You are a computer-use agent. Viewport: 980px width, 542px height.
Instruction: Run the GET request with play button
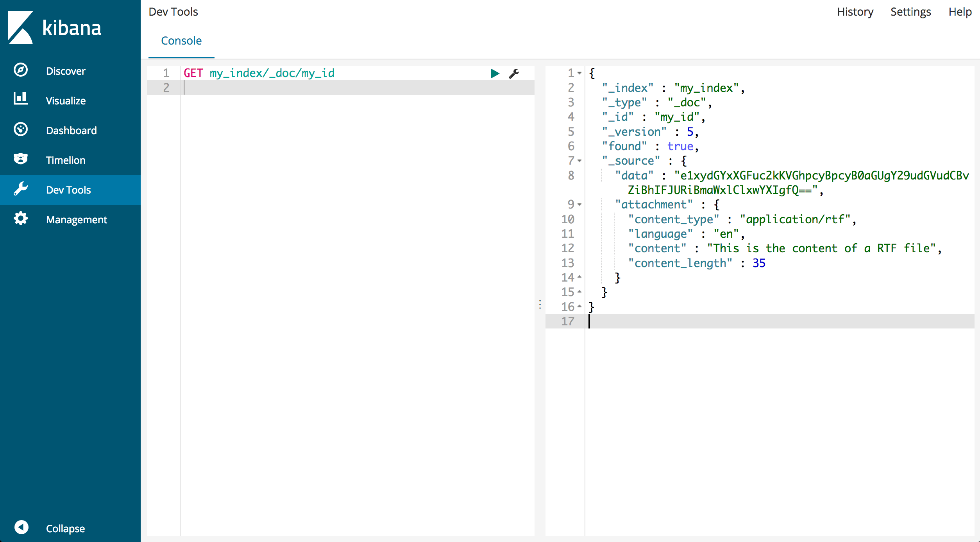pyautogui.click(x=495, y=73)
